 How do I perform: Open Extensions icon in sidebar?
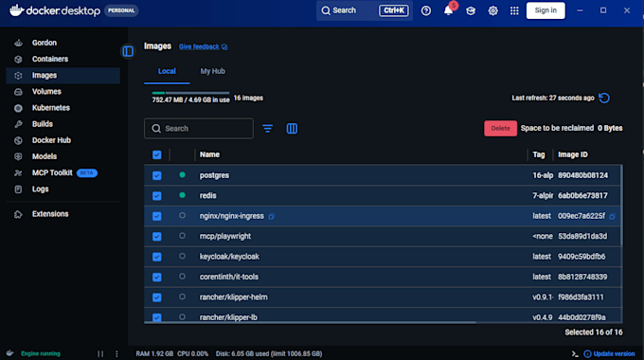point(18,214)
